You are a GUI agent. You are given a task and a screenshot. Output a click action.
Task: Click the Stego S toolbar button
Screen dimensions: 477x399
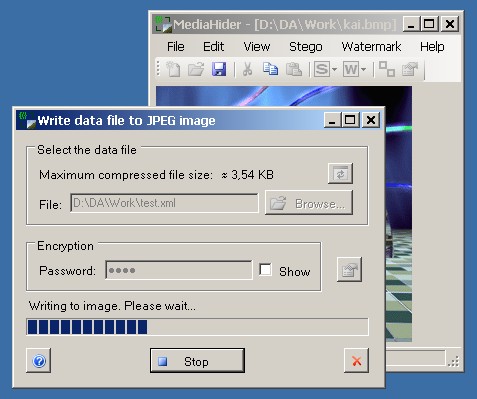322,70
